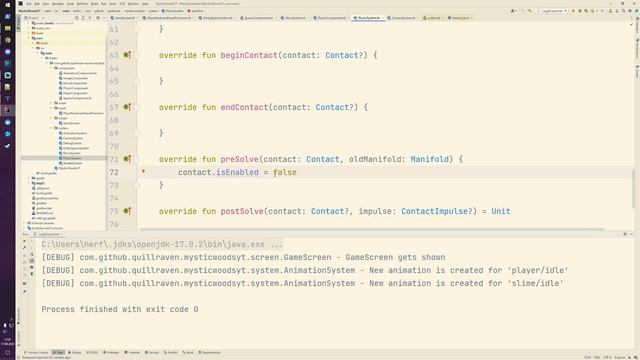Run LwjglLauncher with the green play icon
This screenshot has height=360, width=640.
click(573, 11)
